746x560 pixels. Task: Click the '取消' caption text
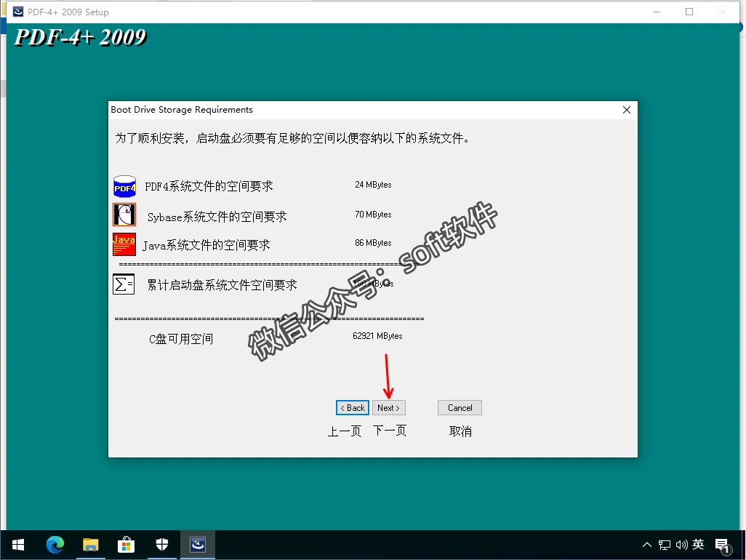[460, 431]
